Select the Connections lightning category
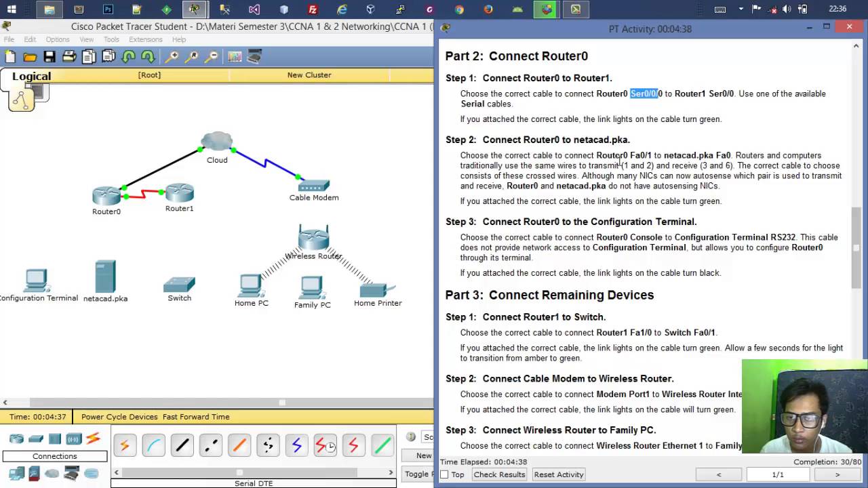The height and width of the screenshot is (488, 868). [x=93, y=439]
